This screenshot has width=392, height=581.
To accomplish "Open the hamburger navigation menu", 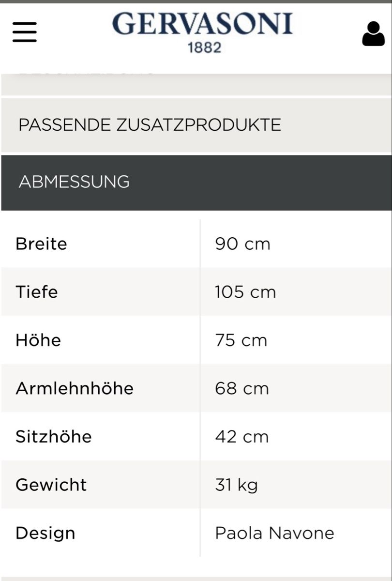I will (25, 32).
